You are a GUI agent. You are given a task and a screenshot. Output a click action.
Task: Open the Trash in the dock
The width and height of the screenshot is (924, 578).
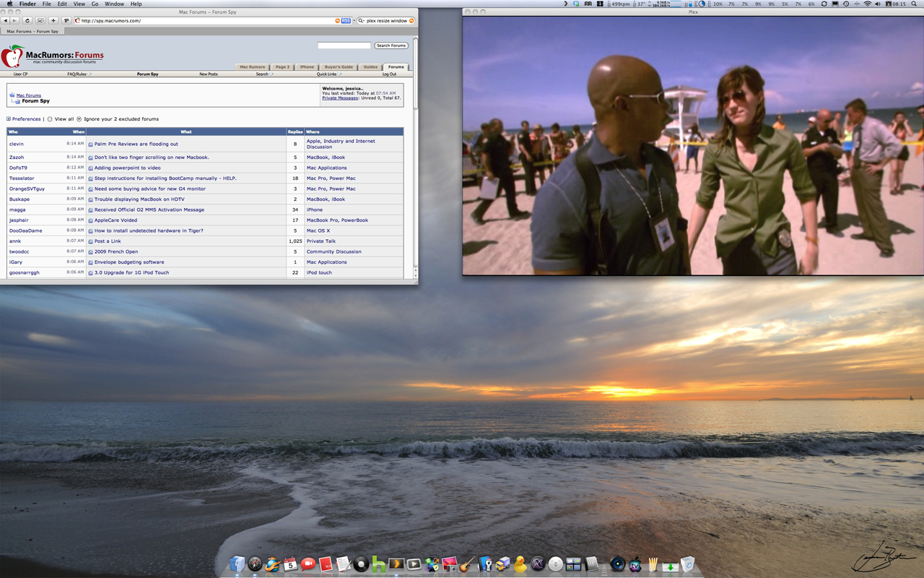click(688, 564)
